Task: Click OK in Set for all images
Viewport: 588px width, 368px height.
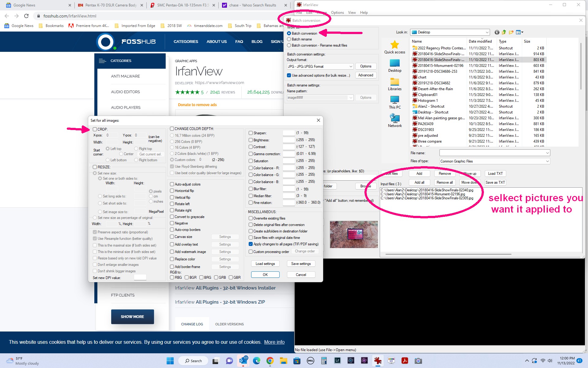Action: pos(265,275)
